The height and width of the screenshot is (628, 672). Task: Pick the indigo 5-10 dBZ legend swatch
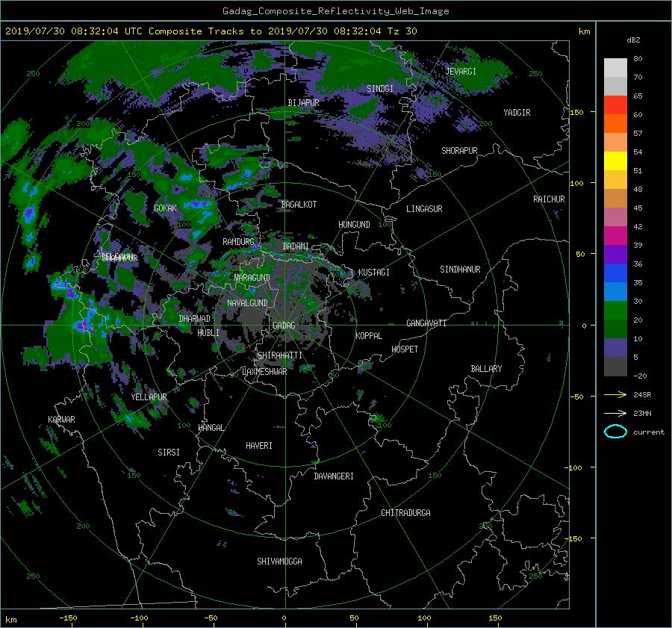tap(615, 348)
